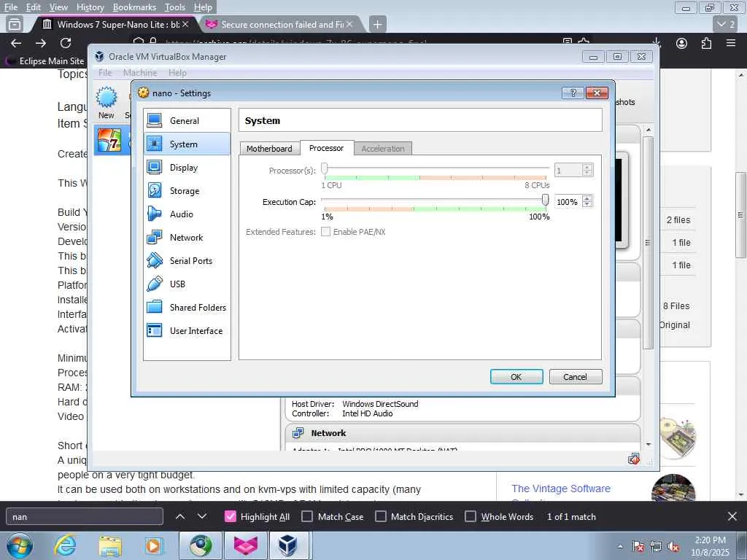Go to next find match arrow
This screenshot has width=747, height=560.
(x=202, y=517)
